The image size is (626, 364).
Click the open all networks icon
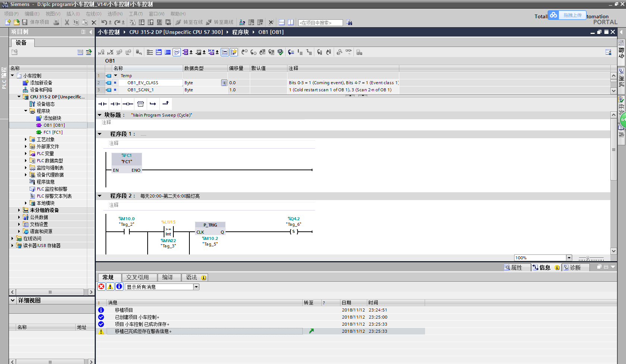(x=159, y=52)
